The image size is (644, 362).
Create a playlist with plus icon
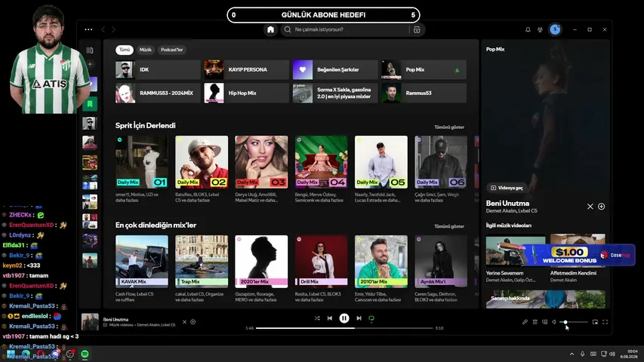(x=90, y=64)
